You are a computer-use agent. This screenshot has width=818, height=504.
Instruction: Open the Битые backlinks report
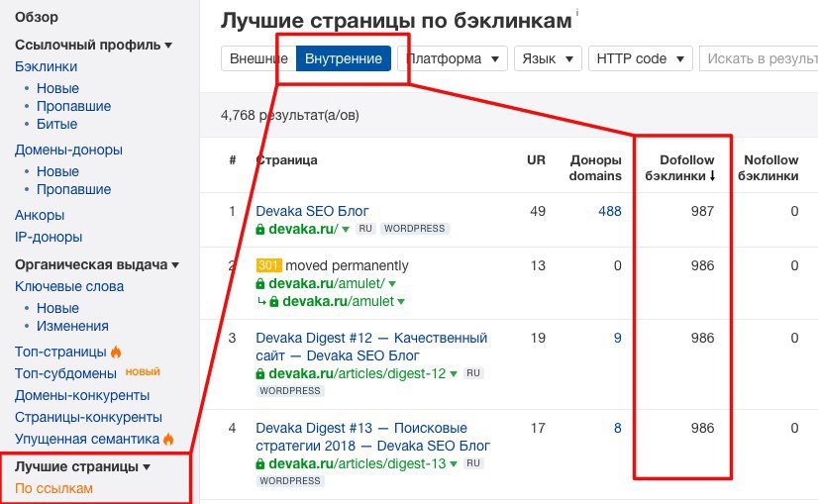(56, 124)
